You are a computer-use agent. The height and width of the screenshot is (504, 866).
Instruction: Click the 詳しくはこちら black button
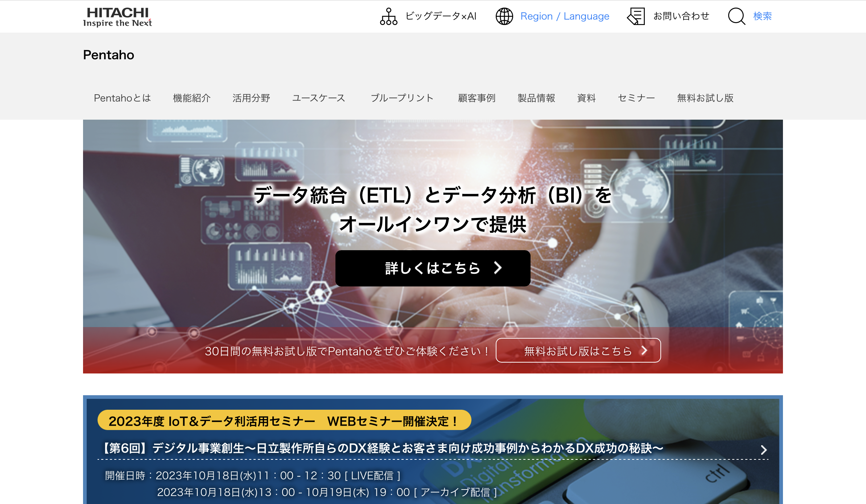[433, 268]
